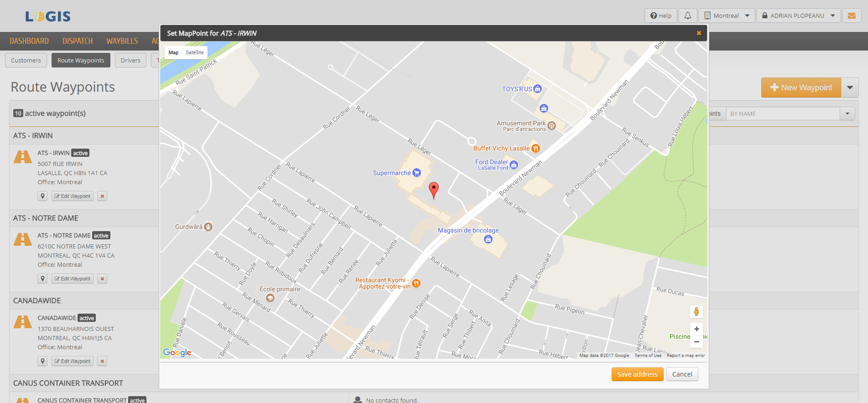Click the unlabeled shop marker below TOYS'R'US

click(544, 108)
